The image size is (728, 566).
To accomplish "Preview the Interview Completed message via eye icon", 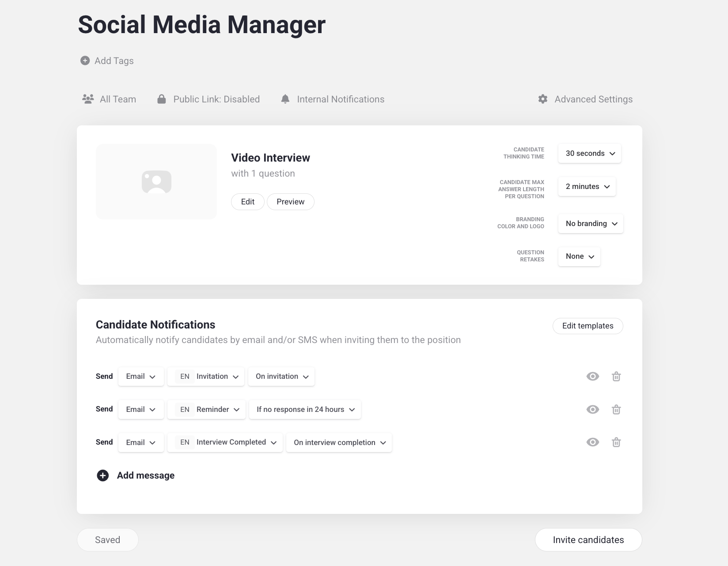I will point(593,442).
